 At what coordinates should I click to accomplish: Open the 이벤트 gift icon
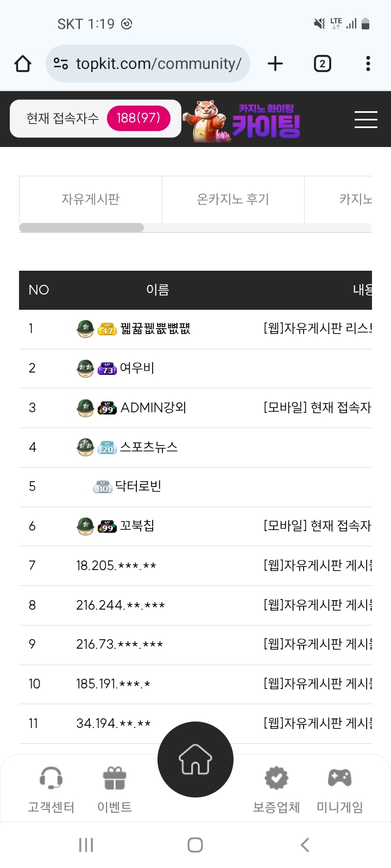pyautogui.click(x=115, y=778)
